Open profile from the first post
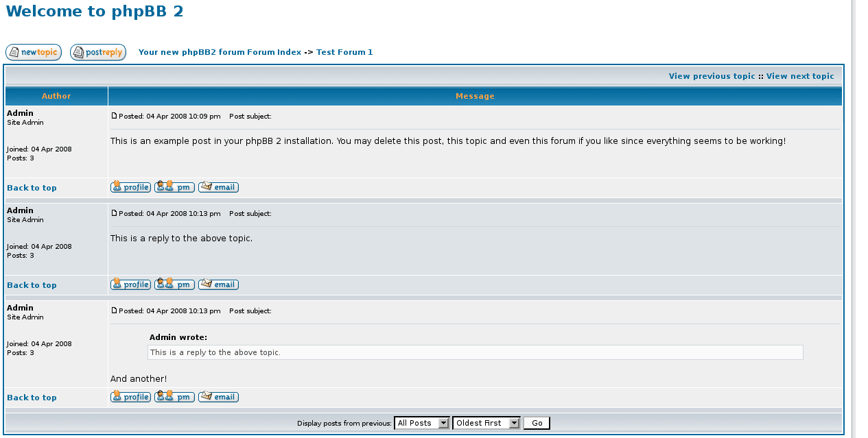 130,187
